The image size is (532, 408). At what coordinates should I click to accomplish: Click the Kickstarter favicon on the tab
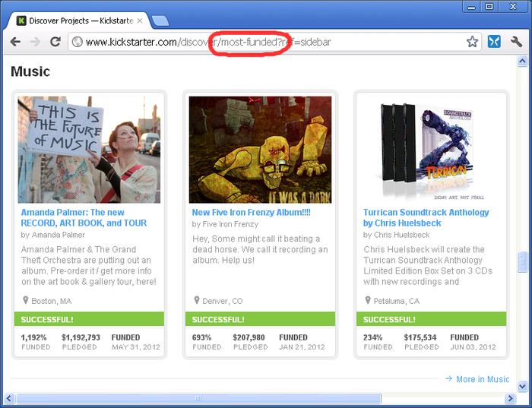click(x=21, y=21)
